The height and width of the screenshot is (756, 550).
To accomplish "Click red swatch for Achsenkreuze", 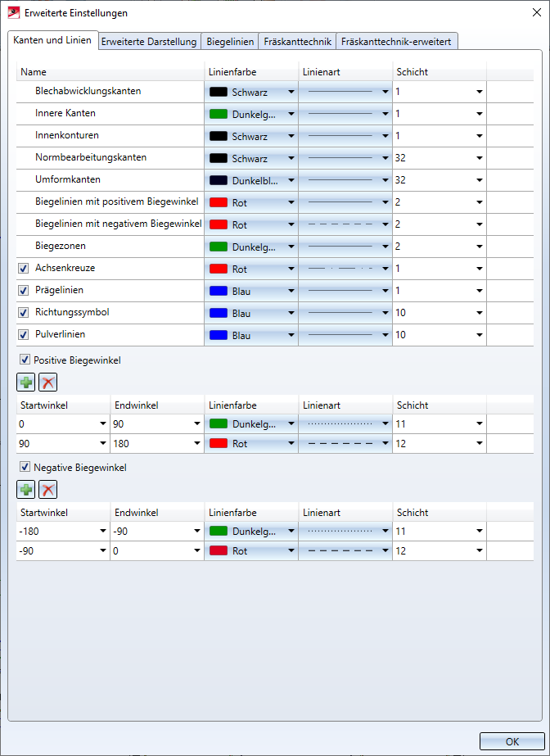I will point(219,269).
